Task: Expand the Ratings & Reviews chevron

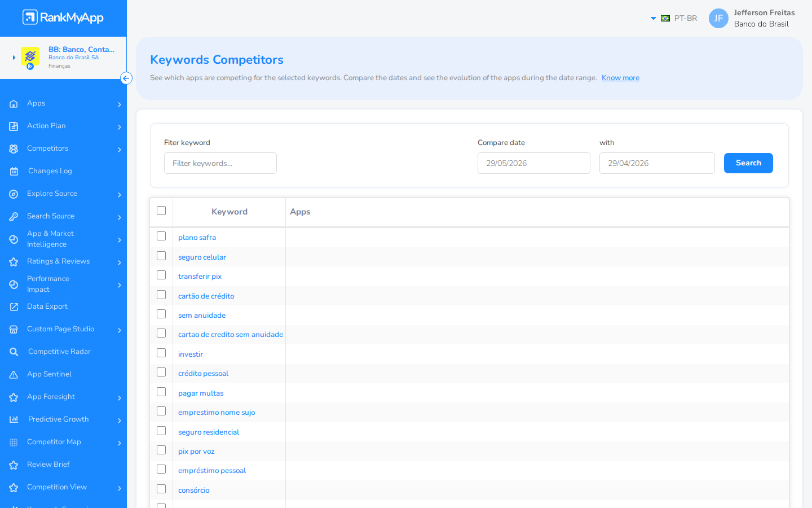Action: point(120,262)
